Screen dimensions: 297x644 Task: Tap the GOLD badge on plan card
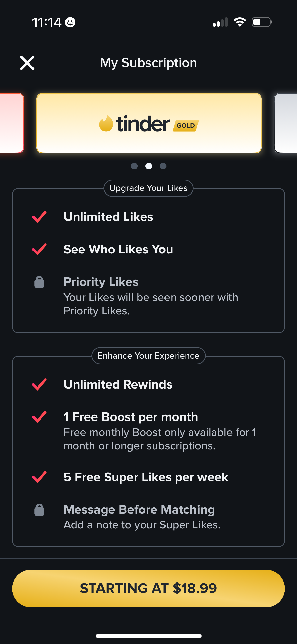186,125
